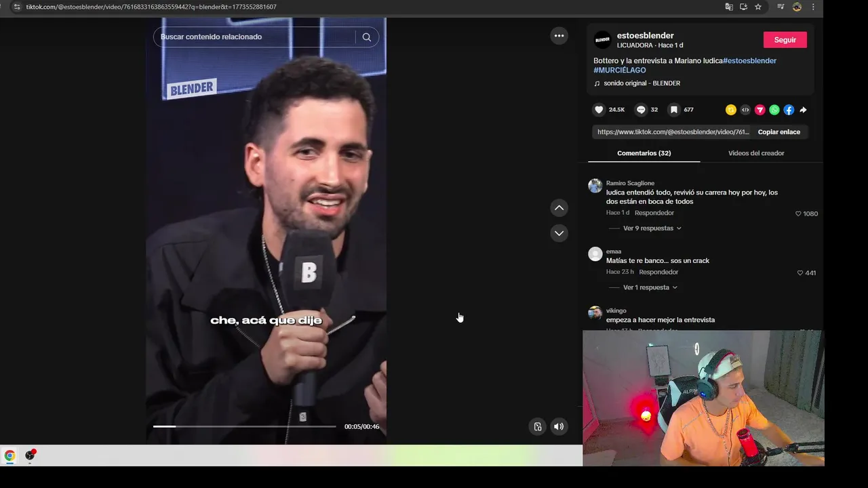
Task: Open the three-dot video options menu
Action: (x=559, y=36)
